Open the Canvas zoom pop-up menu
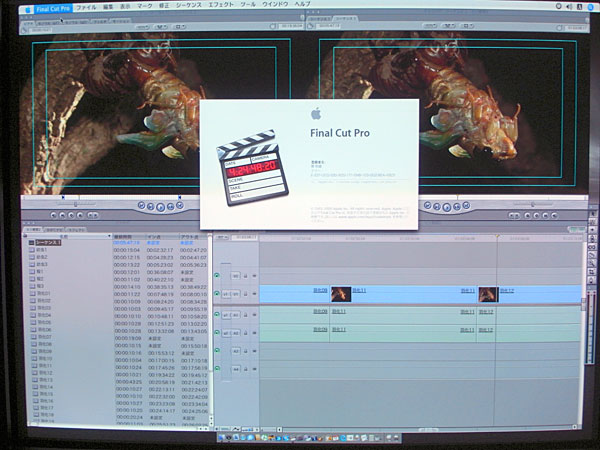Image resolution: width=600 pixels, height=450 pixels. (x=430, y=26)
